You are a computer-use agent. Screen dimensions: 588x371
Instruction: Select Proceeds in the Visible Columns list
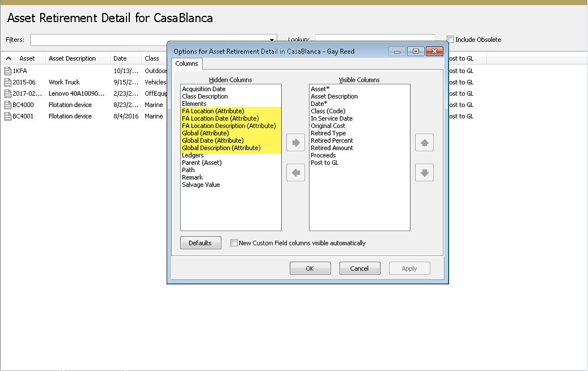tap(323, 155)
